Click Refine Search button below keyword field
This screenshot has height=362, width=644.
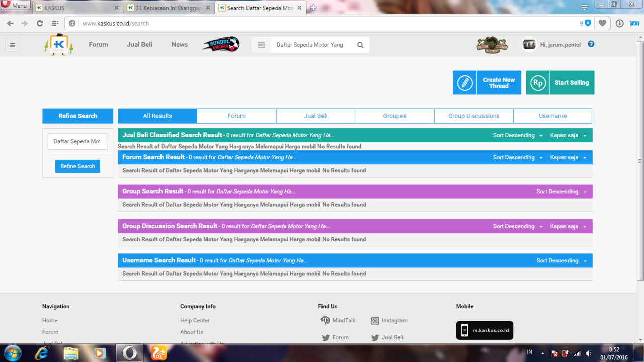coord(77,166)
